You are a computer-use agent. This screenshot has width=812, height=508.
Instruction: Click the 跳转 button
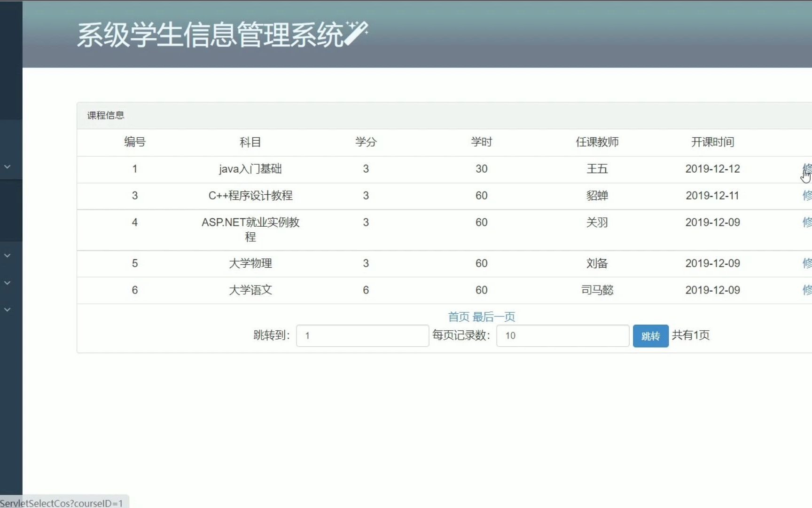tap(650, 336)
